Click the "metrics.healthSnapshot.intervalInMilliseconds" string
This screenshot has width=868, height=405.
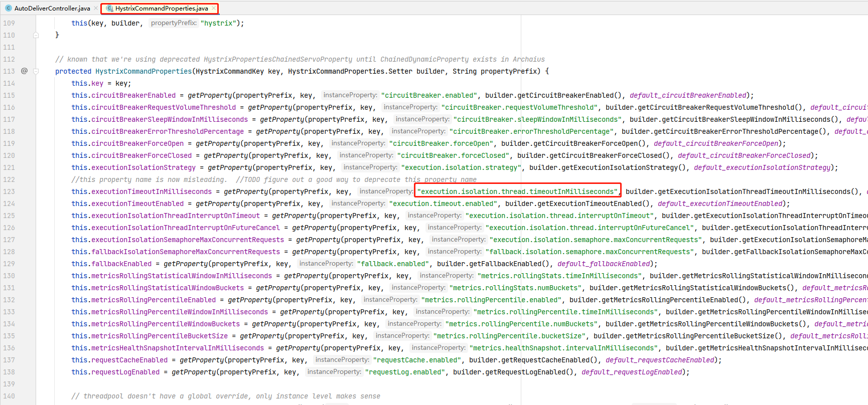[x=563, y=348]
